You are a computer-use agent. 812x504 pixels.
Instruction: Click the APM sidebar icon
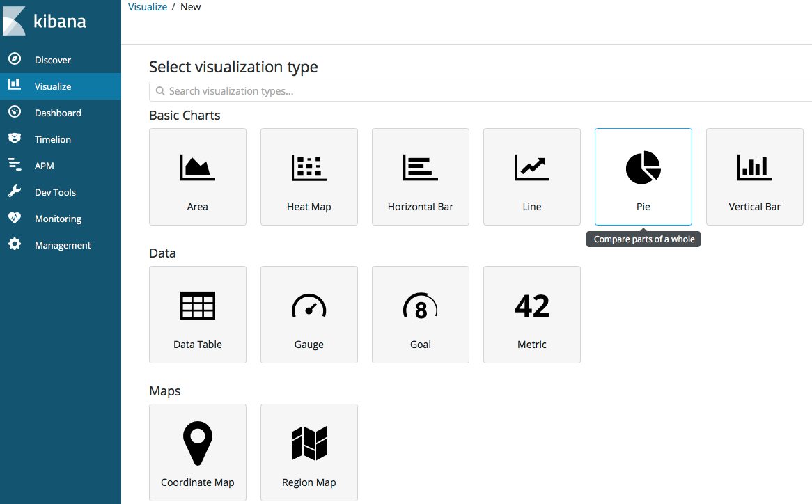[15, 164]
